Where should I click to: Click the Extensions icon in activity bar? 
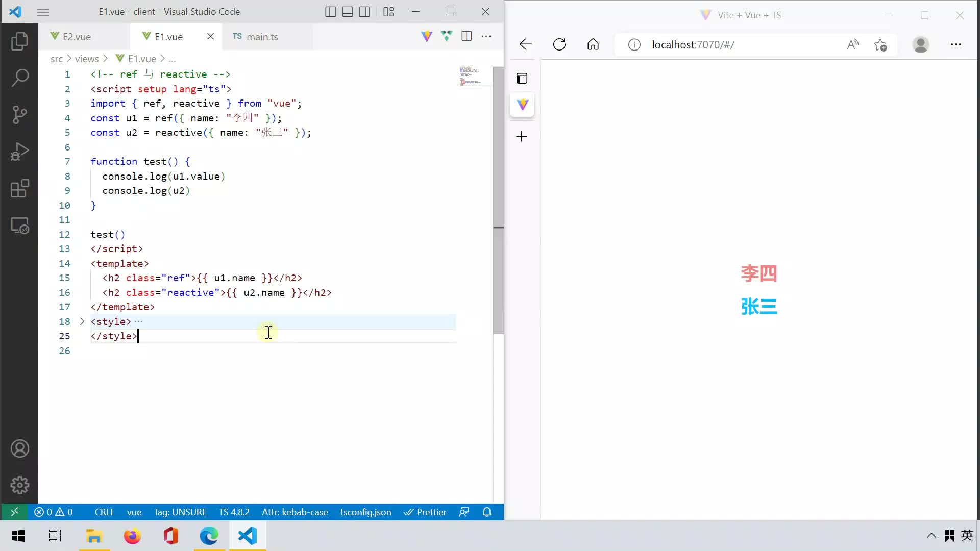pyautogui.click(x=19, y=188)
